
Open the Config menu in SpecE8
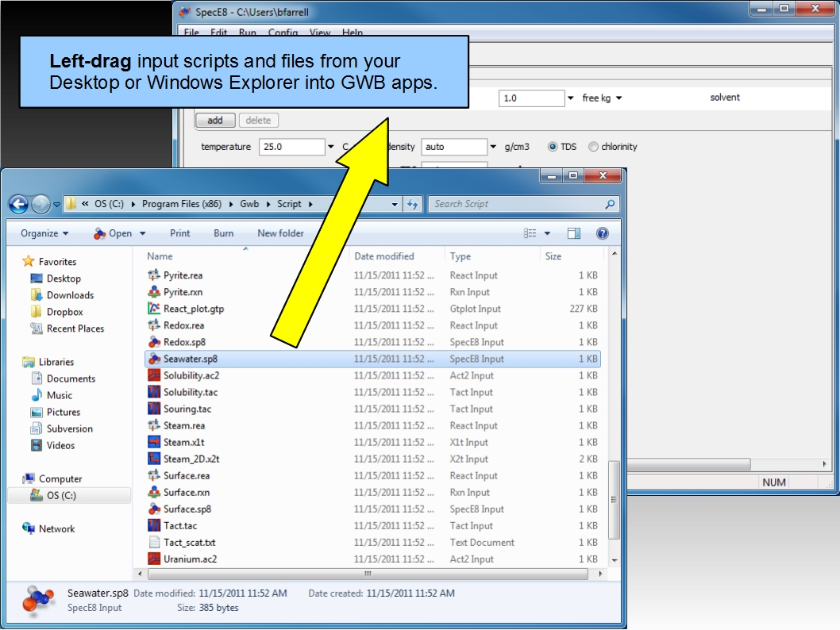[x=283, y=32]
